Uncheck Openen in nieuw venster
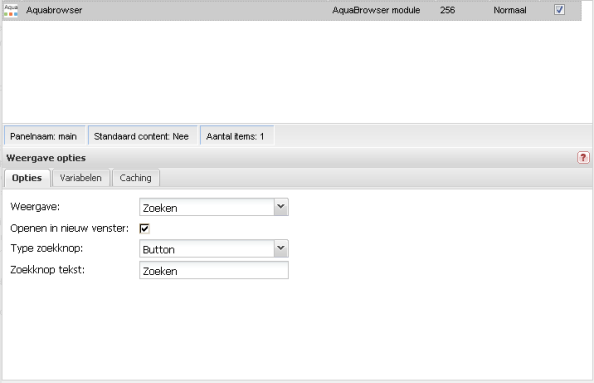The height and width of the screenshot is (383, 594). click(x=144, y=228)
